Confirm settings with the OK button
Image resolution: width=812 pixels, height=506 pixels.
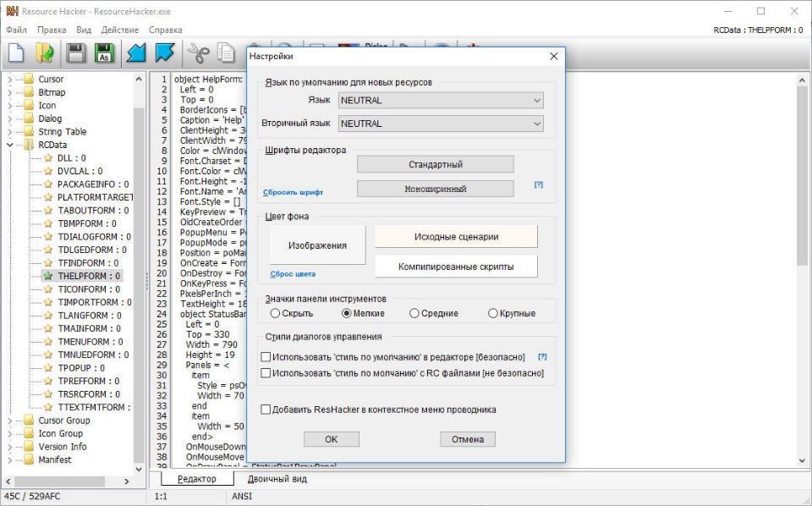(x=332, y=439)
